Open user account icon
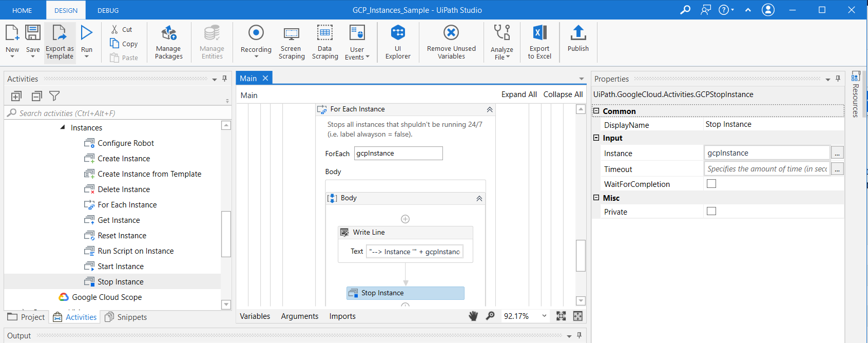The image size is (868, 343). [x=768, y=10]
